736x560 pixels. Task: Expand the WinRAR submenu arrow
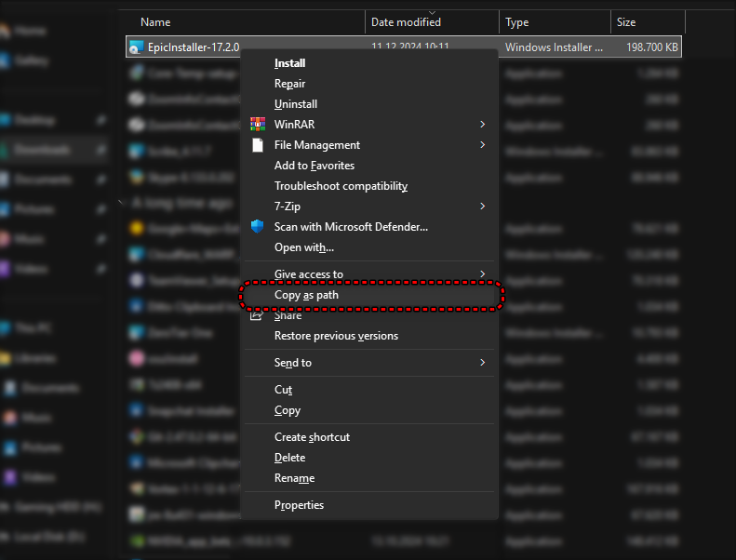click(x=483, y=124)
